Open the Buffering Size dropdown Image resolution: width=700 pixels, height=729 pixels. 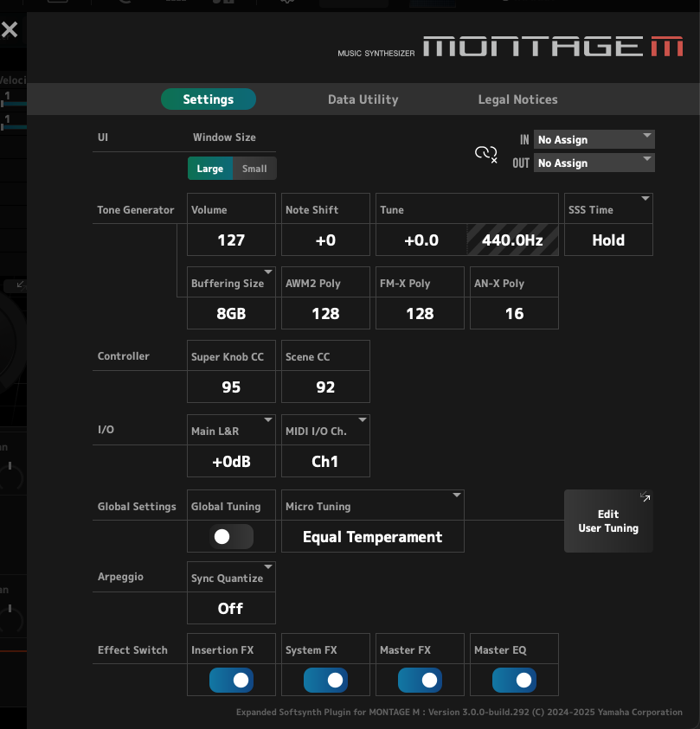pos(231,313)
